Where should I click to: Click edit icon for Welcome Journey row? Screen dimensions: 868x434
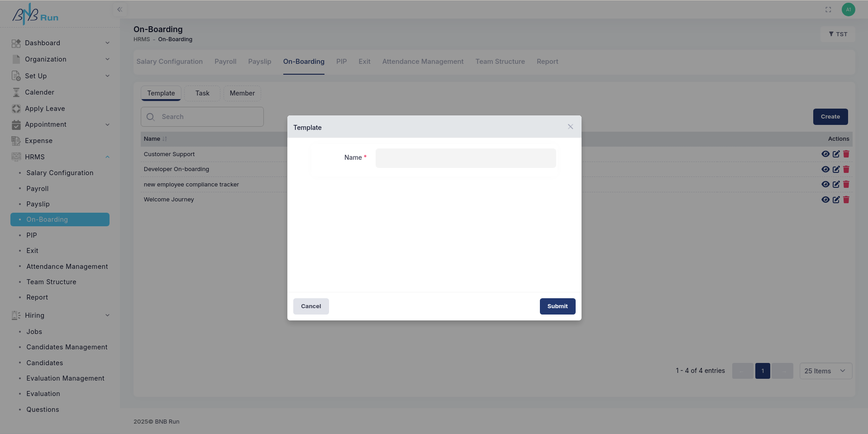coord(836,200)
